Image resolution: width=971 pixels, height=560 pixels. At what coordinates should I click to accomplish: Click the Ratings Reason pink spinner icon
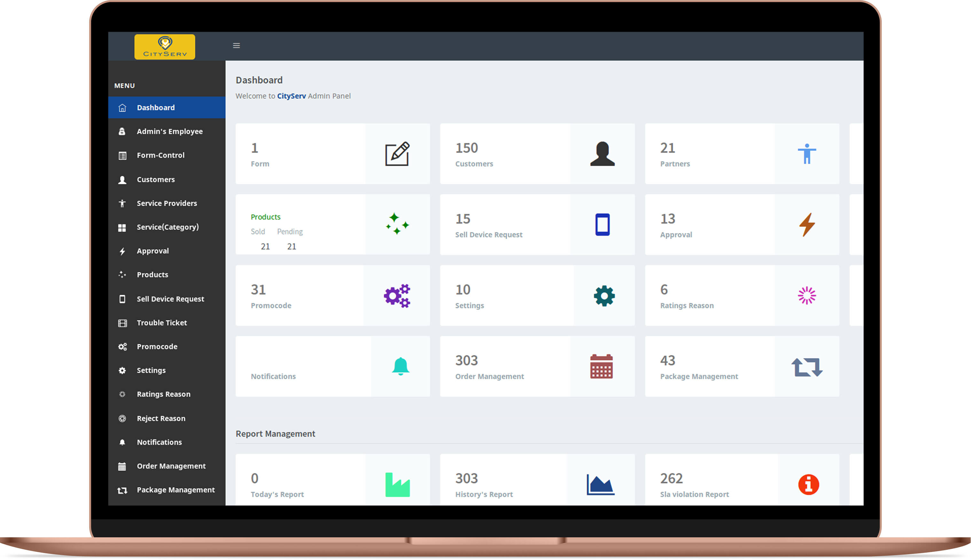[x=807, y=295]
